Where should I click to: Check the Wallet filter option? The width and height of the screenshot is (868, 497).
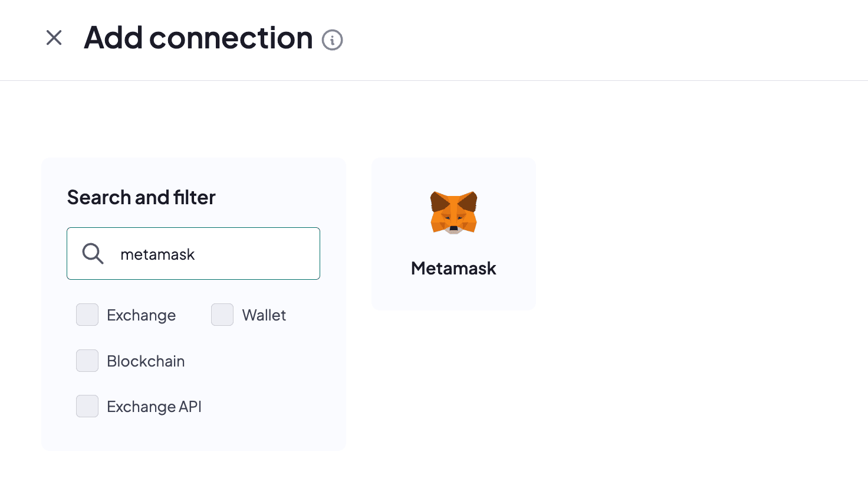(222, 315)
